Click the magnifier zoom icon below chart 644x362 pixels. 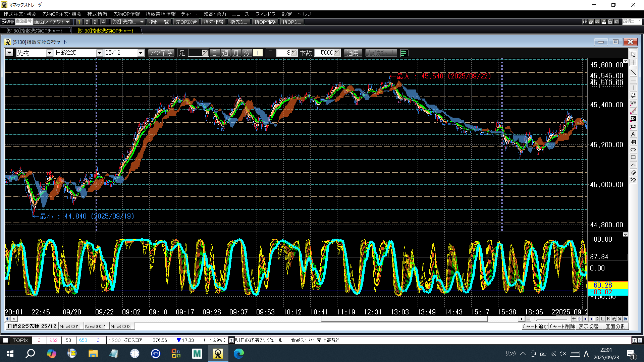pyautogui.click(x=614, y=319)
